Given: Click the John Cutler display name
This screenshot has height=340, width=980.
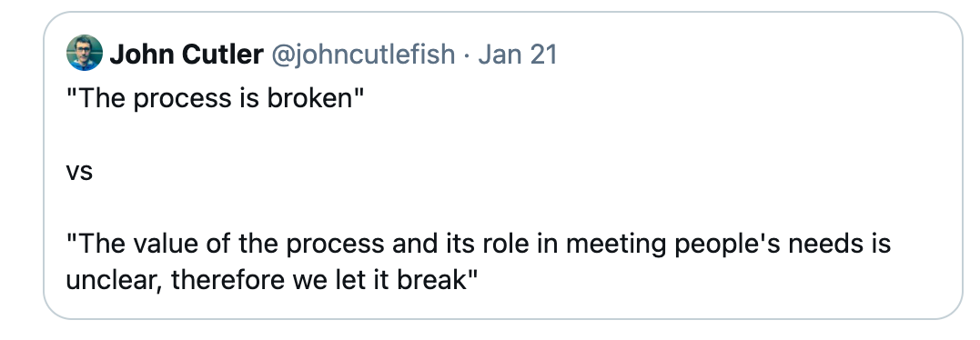Looking at the screenshot, I should click(187, 55).
